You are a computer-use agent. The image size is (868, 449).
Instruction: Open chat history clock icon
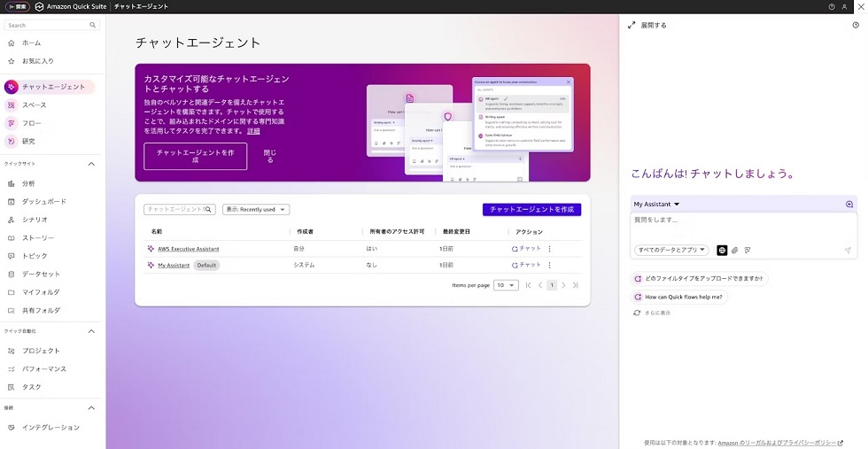856,26
